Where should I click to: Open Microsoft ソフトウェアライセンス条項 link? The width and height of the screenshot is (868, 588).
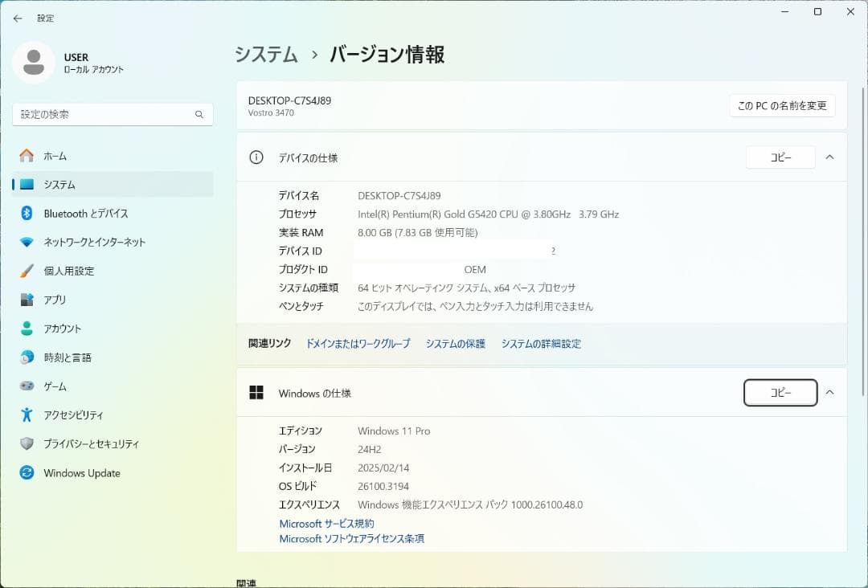[351, 538]
